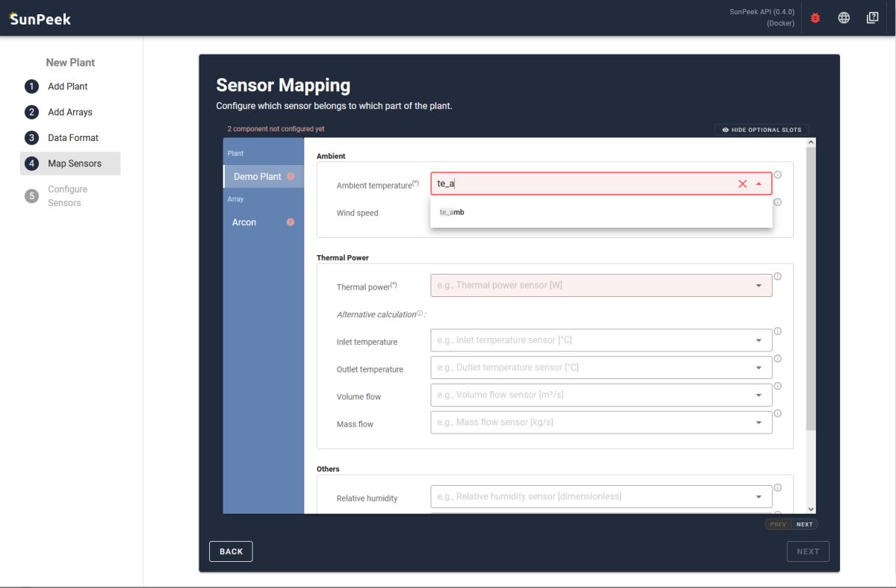Click scrollbar up arrow

coord(811,142)
